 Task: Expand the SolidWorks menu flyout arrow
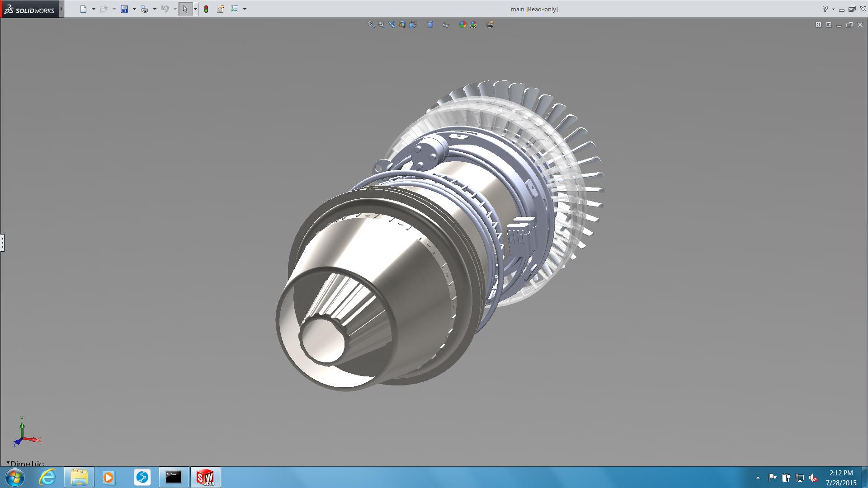point(61,9)
